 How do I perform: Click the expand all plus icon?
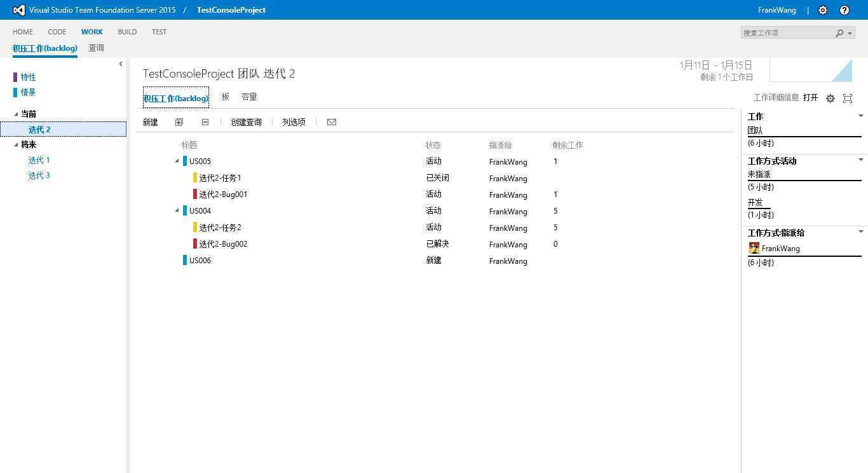179,122
